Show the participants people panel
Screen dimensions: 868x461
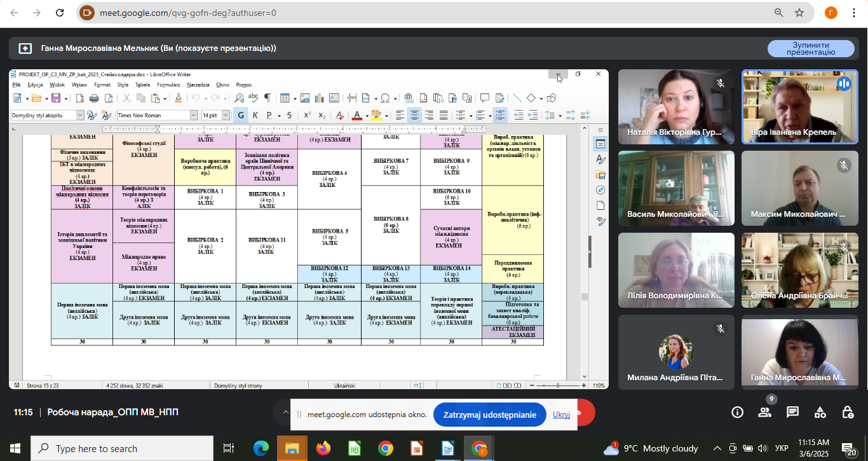pos(764,412)
